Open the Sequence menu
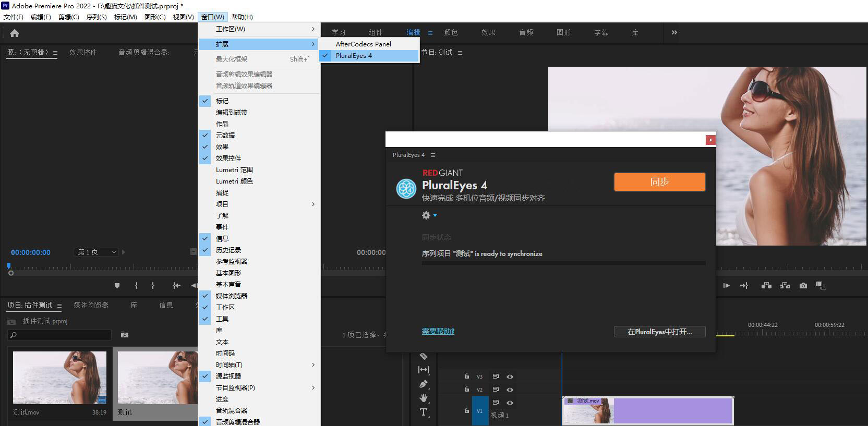Viewport: 868px width, 426px height. (x=97, y=17)
